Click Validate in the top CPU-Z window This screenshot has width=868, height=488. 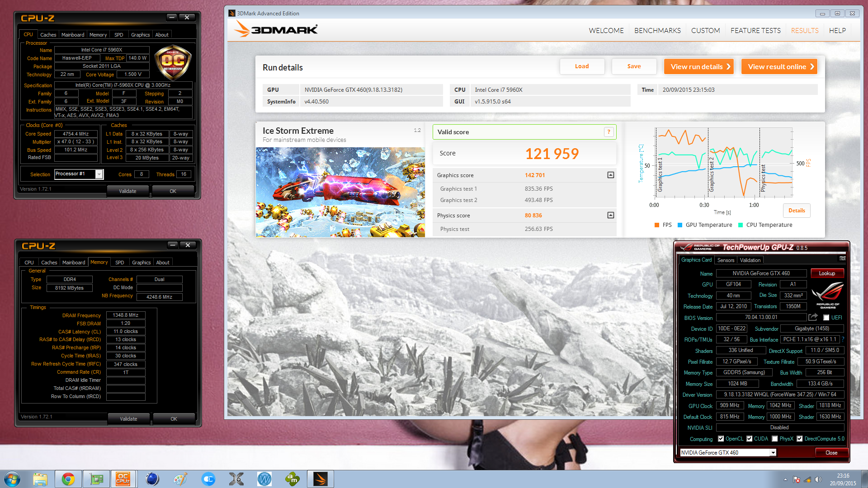(x=127, y=191)
